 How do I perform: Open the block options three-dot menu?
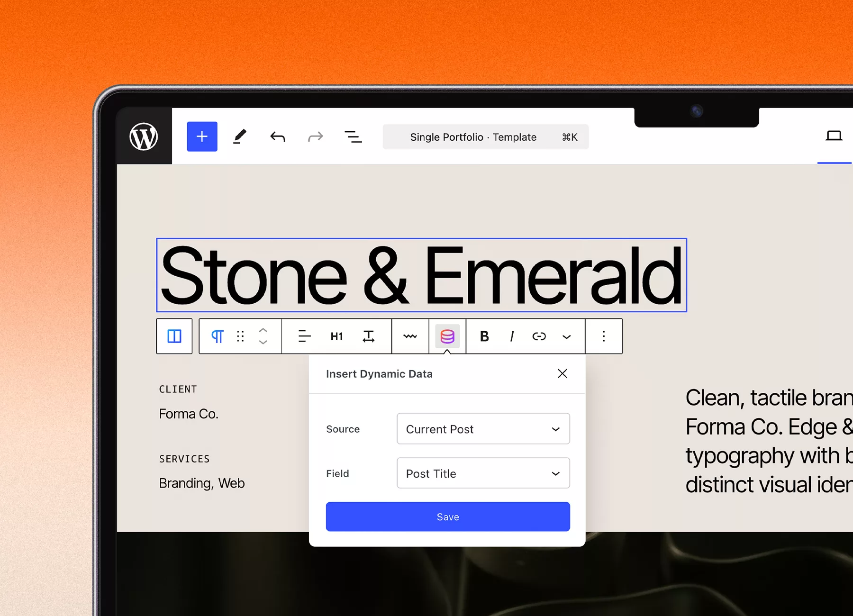pyautogui.click(x=604, y=336)
